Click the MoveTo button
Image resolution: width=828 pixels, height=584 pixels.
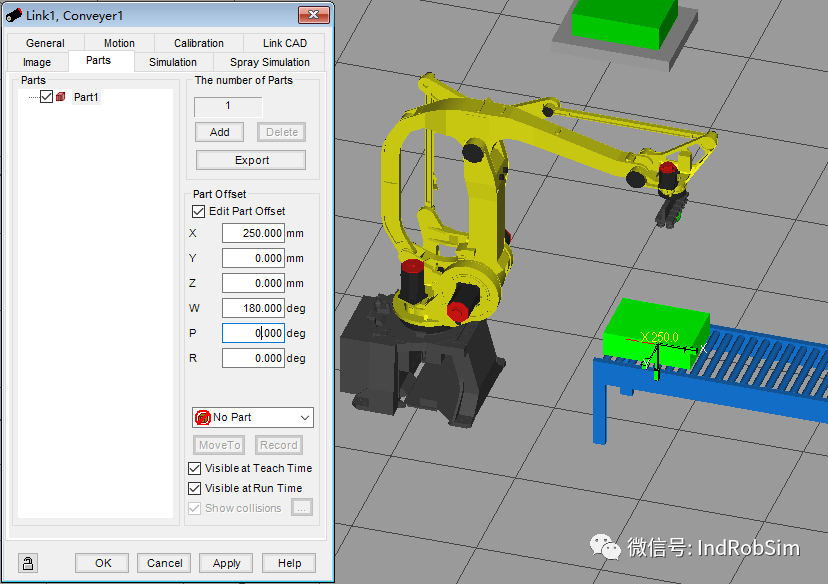point(220,445)
